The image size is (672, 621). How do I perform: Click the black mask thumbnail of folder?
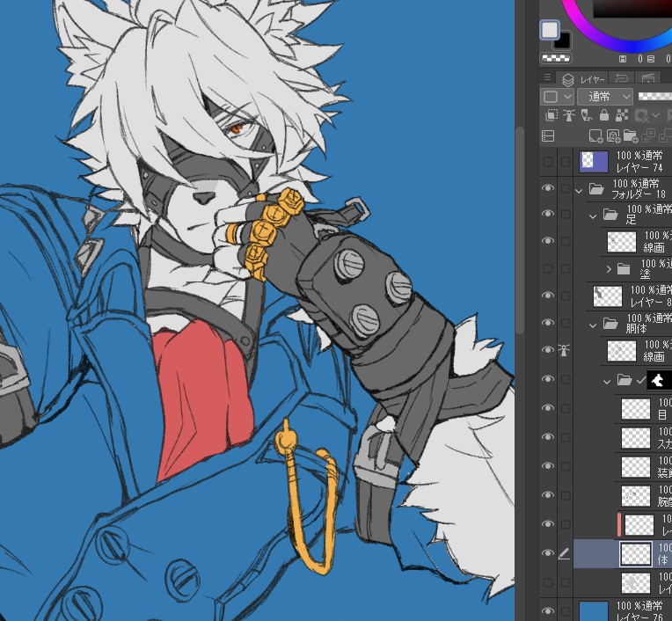(659, 381)
